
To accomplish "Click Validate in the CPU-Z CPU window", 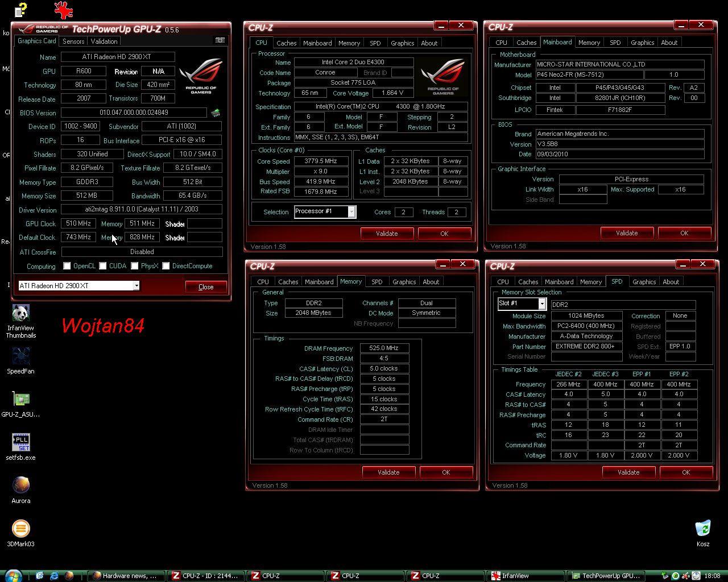I will point(387,234).
